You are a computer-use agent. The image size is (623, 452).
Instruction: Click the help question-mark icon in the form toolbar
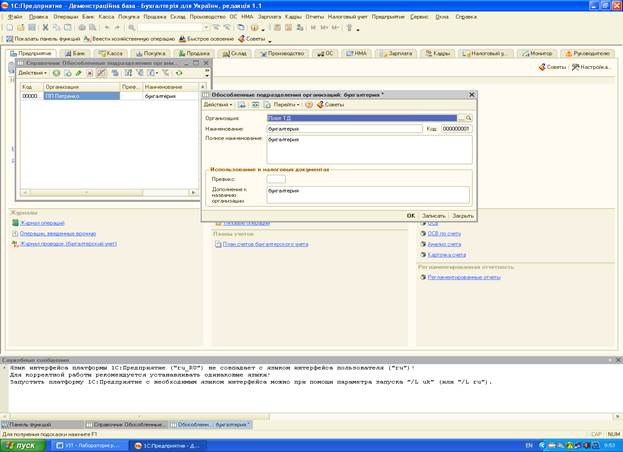click(308, 104)
